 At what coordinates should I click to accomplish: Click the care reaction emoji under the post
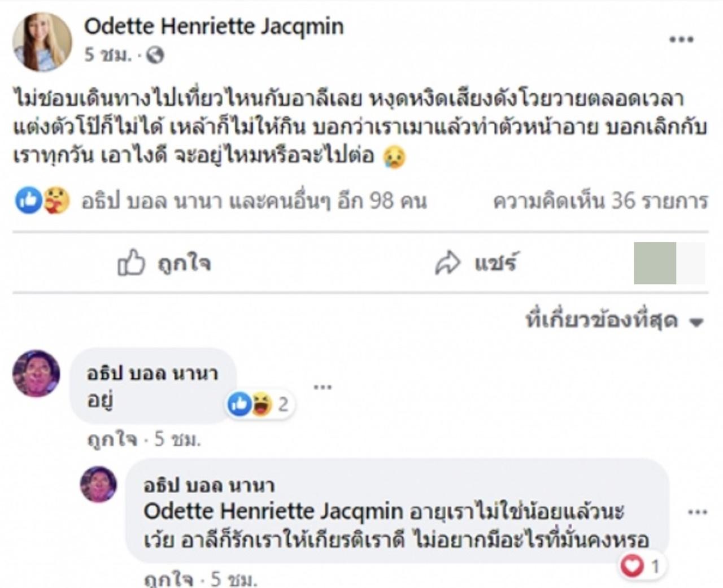(x=56, y=201)
